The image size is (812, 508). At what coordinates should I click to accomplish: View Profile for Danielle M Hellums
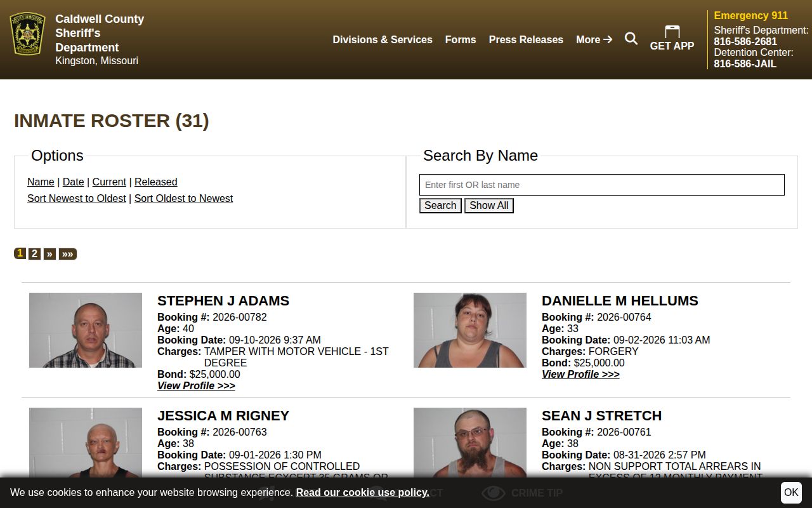(580, 374)
